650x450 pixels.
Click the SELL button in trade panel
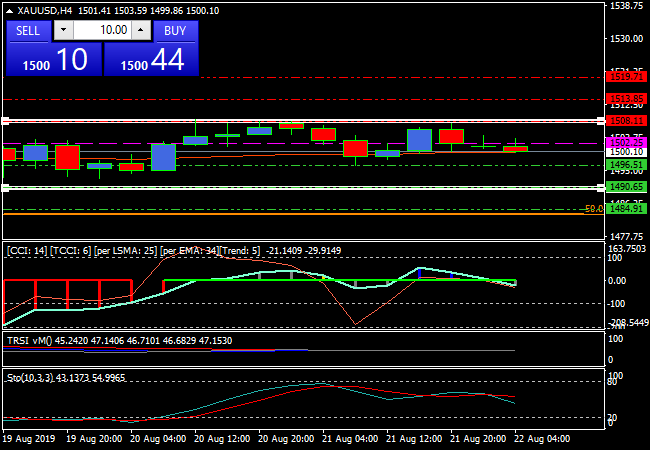tap(28, 30)
